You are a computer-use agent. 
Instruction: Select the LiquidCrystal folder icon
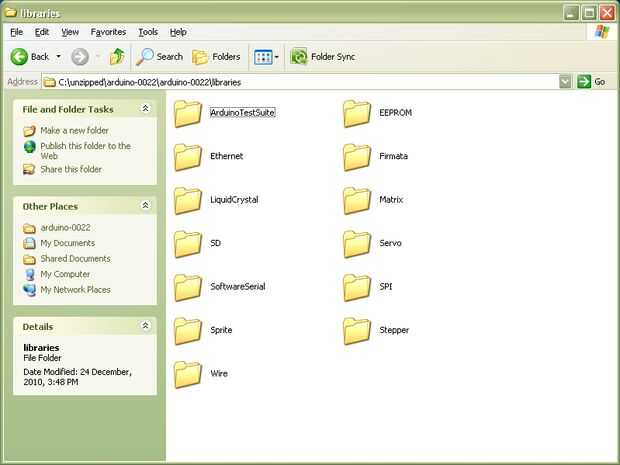click(188, 200)
